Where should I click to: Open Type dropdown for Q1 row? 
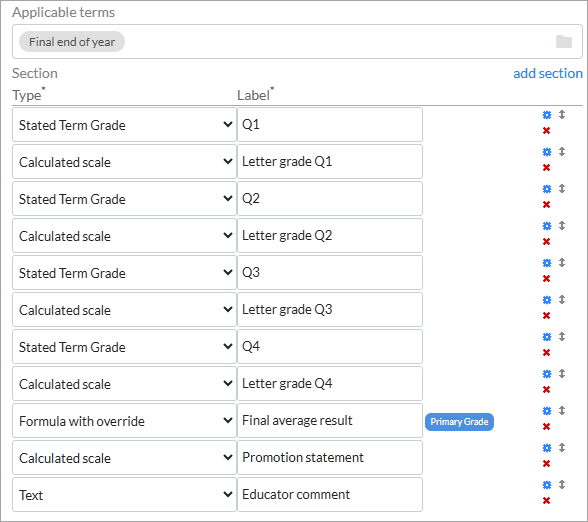coord(124,125)
